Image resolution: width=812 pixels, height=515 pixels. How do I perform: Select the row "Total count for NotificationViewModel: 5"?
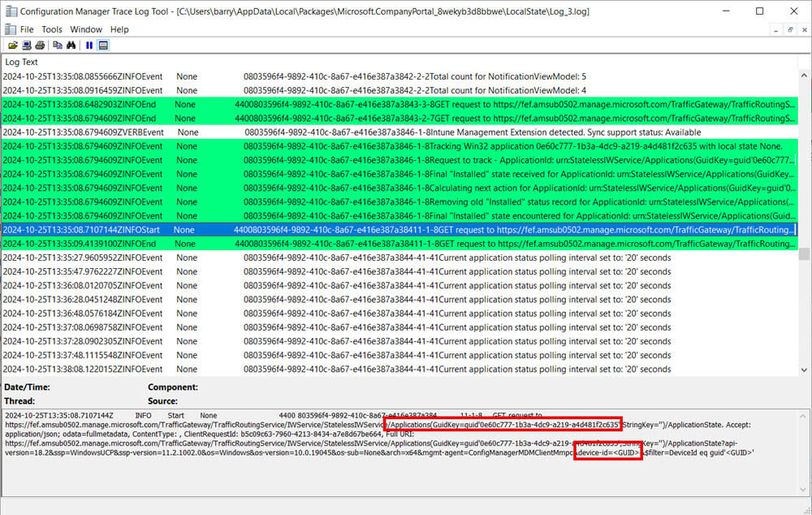(x=400, y=76)
